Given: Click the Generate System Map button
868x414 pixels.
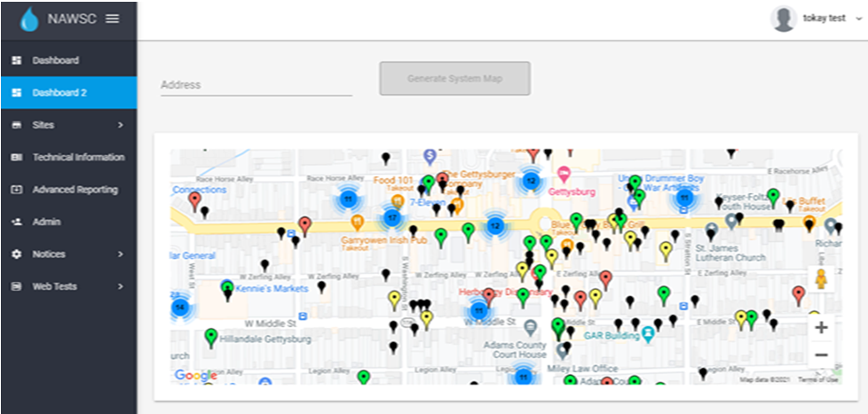Looking at the screenshot, I should click(454, 79).
